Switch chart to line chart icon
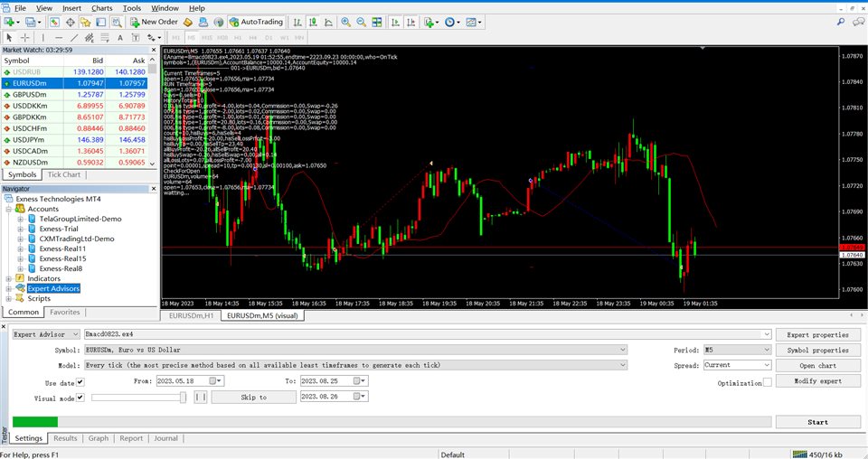Viewport: 868px width, 459px height. tap(328, 22)
